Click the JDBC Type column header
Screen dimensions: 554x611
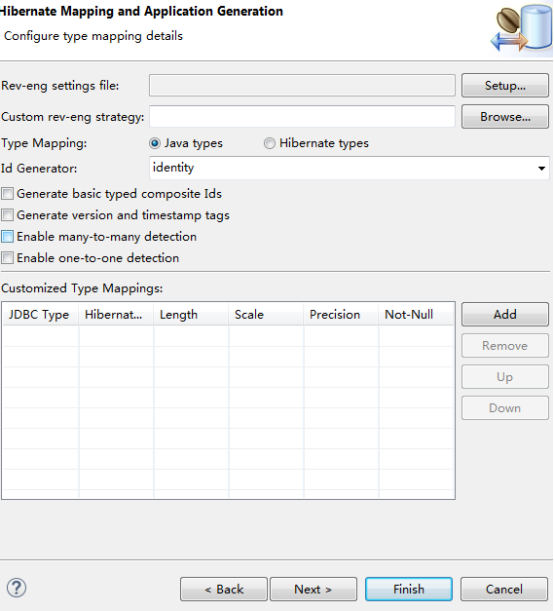coord(41,315)
